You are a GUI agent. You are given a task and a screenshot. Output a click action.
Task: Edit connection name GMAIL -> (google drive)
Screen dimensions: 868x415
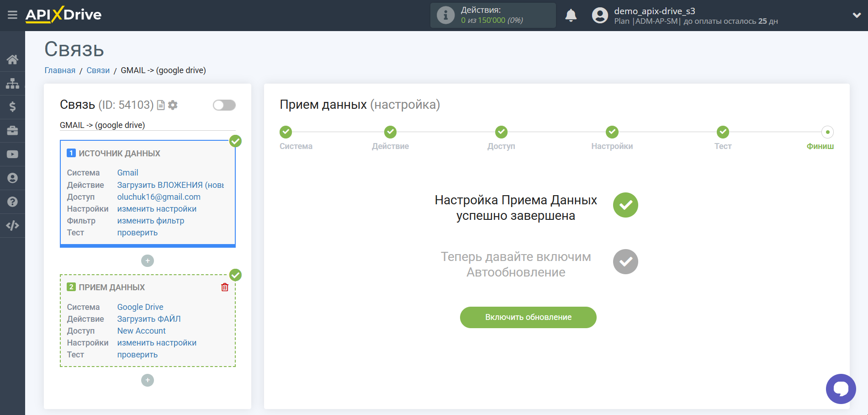pyautogui.click(x=148, y=125)
